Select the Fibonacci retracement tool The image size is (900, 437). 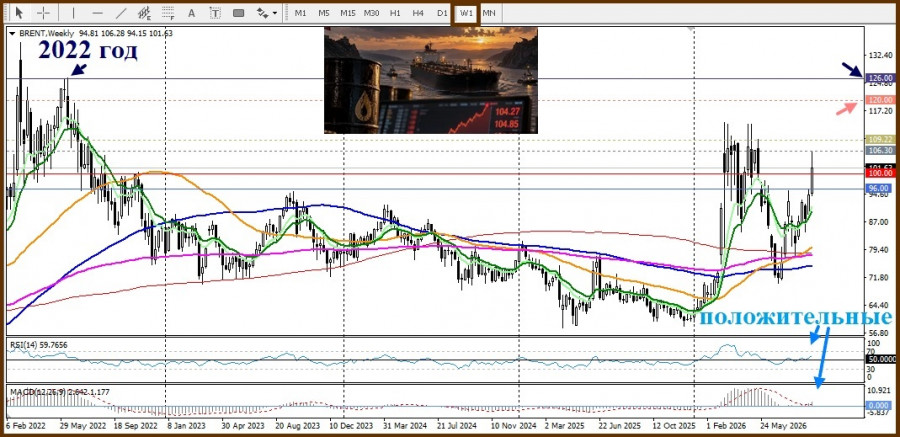pyautogui.click(x=168, y=13)
